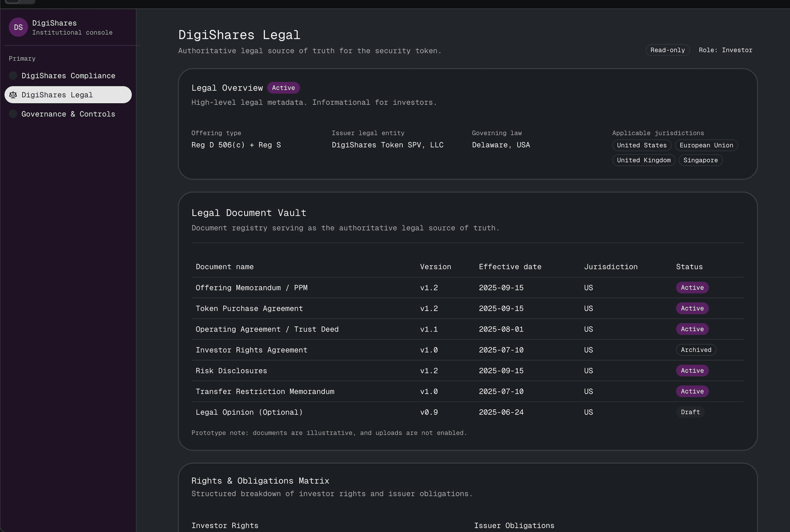The height and width of the screenshot is (532, 790).
Task: Click the Draft status of Legal Opinion
Action: coord(690,412)
